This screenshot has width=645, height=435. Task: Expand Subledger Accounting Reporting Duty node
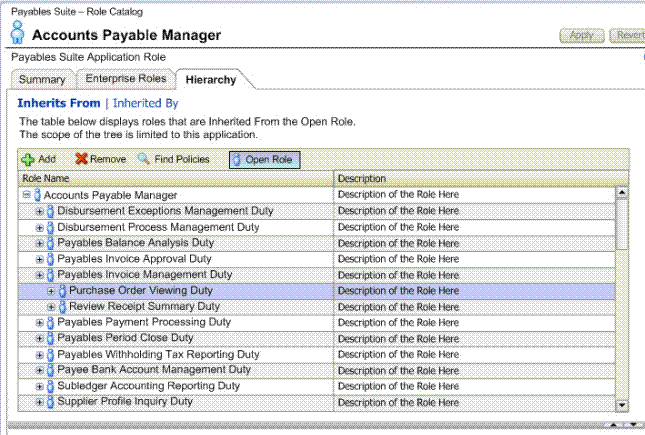click(39, 386)
